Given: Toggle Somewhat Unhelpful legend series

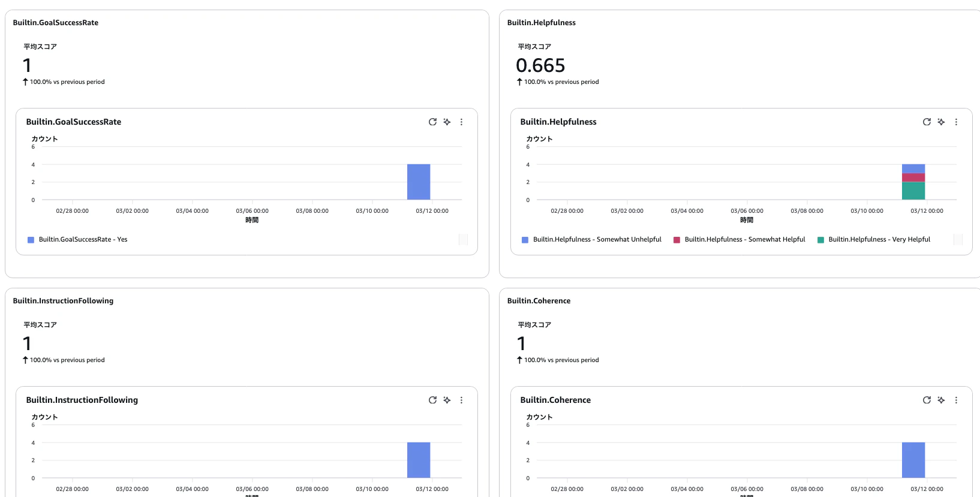Looking at the screenshot, I should pyautogui.click(x=591, y=240).
